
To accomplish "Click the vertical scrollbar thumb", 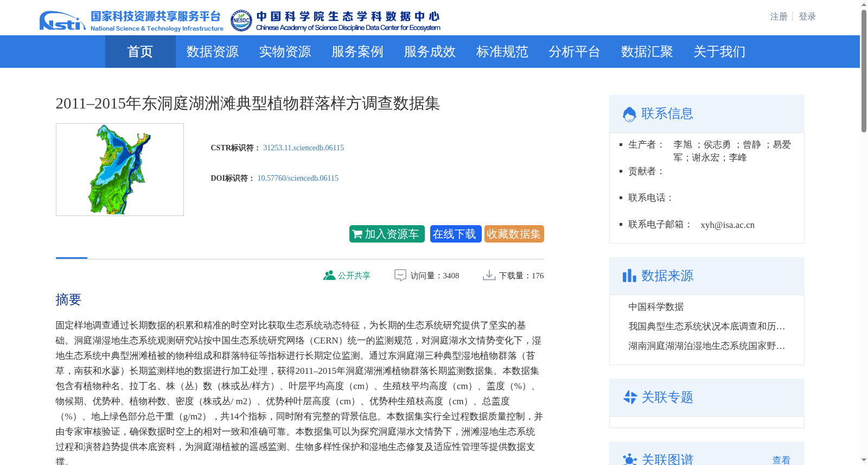I will pos(864,71).
